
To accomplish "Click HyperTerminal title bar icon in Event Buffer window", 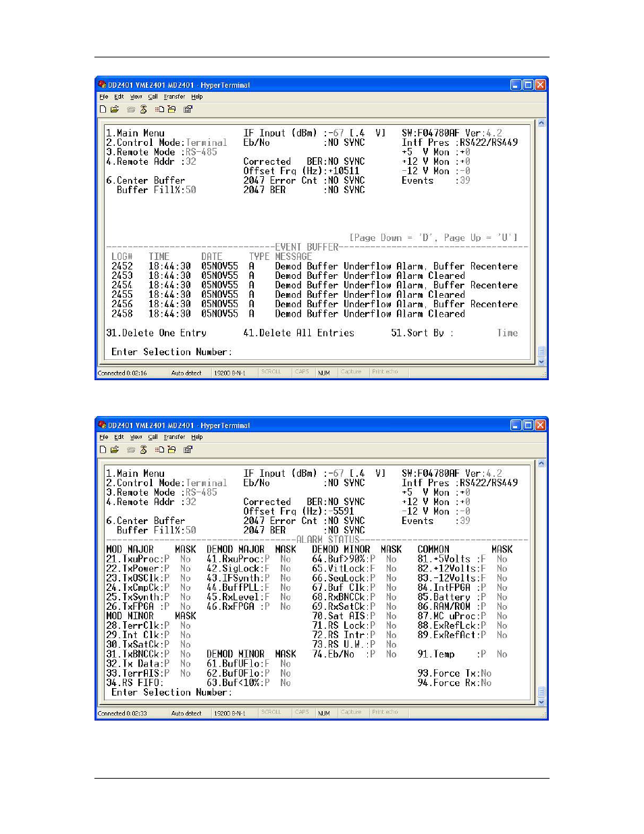I will [x=102, y=84].
